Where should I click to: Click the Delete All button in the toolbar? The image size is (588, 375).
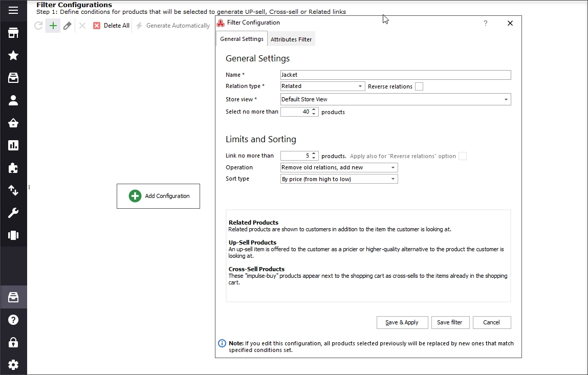112,26
